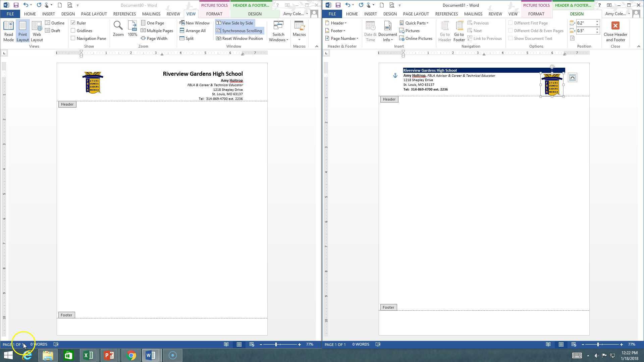Viewport: 644px width, 362px height.
Task: Open PowerPoint from the taskbar
Action: [x=109, y=355]
